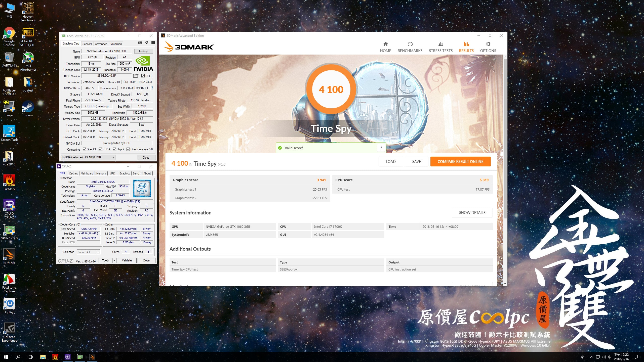Image resolution: width=644 pixels, height=362 pixels.
Task: Click Lookup button in GPU-Z
Action: point(143,51)
